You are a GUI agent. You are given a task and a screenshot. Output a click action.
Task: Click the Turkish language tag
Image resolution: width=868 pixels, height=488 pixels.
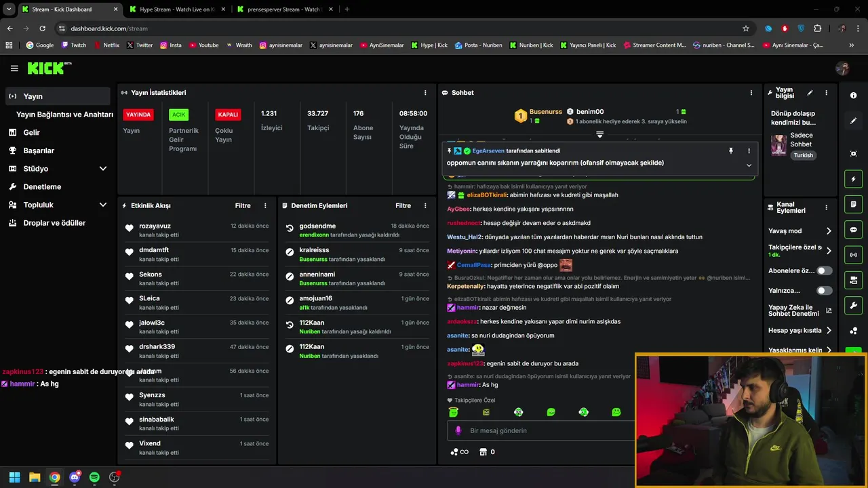[803, 155]
